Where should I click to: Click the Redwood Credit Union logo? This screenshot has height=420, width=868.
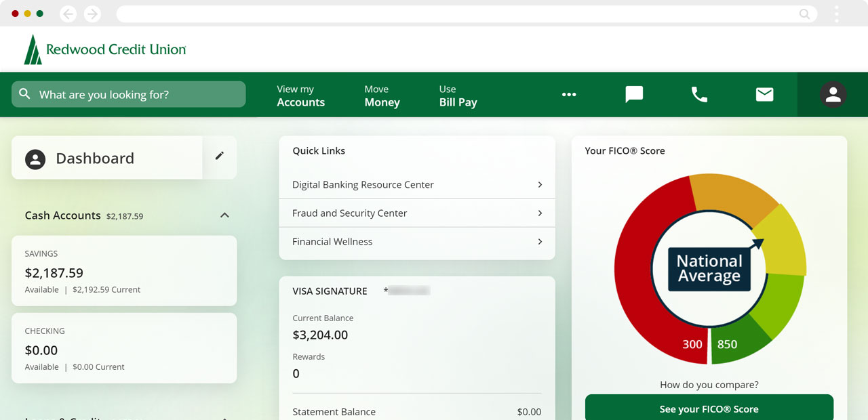105,49
